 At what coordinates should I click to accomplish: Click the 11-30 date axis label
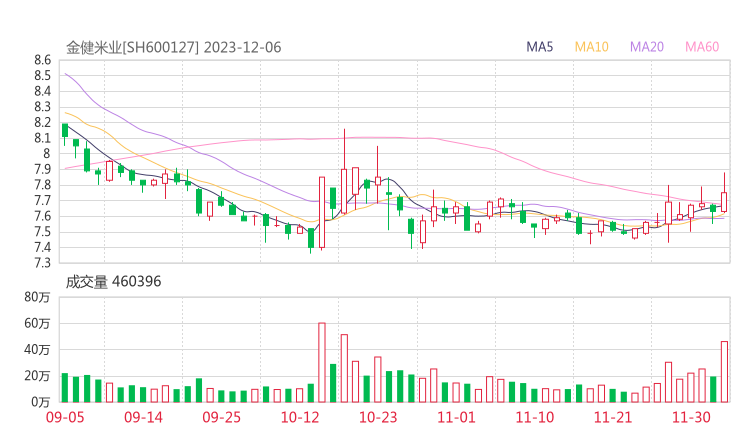691,417
